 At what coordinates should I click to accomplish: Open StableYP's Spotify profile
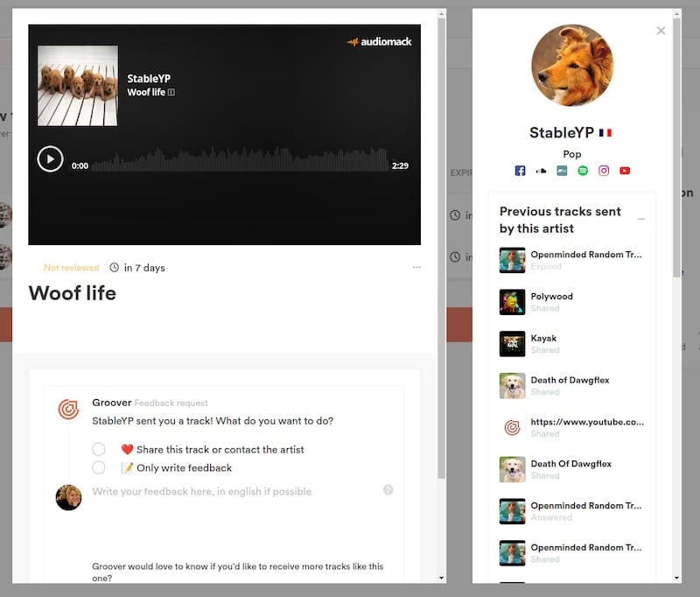pyautogui.click(x=583, y=171)
